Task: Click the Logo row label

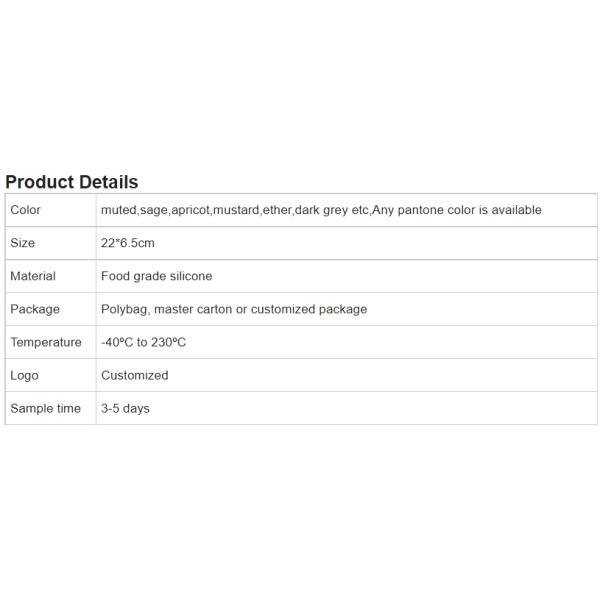Action: 25,375
